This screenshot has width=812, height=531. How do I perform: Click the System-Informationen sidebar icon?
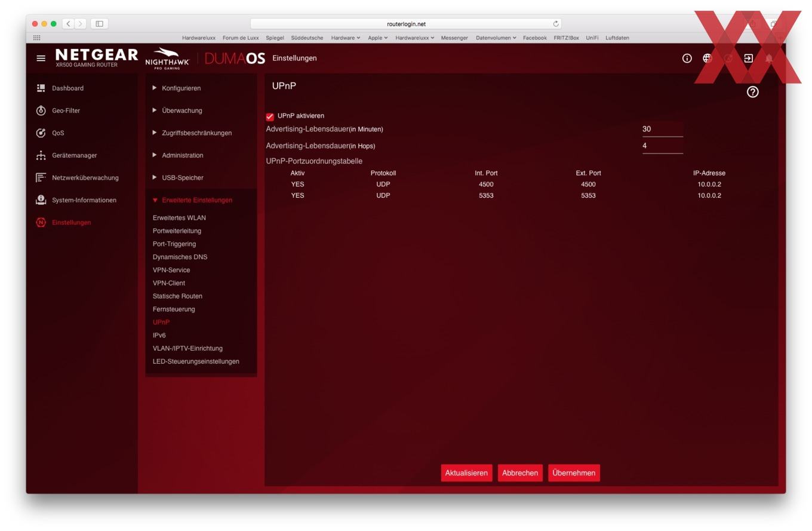(41, 199)
